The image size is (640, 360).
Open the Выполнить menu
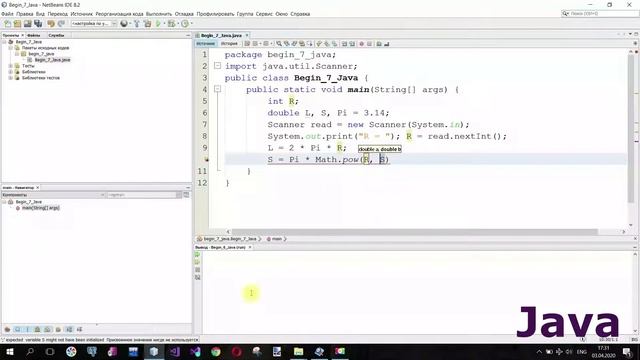coord(159,14)
